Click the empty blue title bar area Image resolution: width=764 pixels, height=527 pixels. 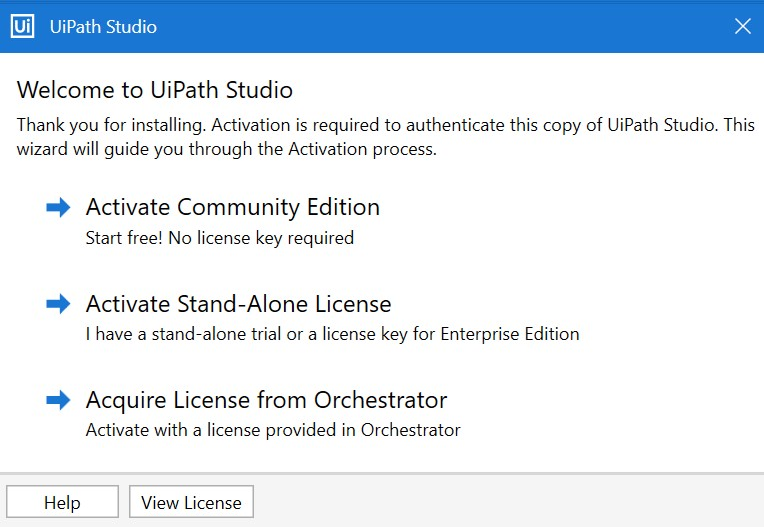click(x=439, y=26)
